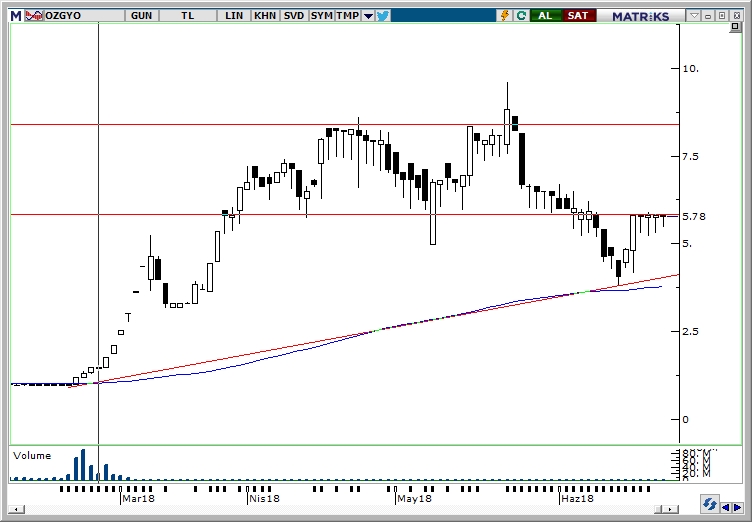Click the SVD toolbar button

click(x=294, y=16)
